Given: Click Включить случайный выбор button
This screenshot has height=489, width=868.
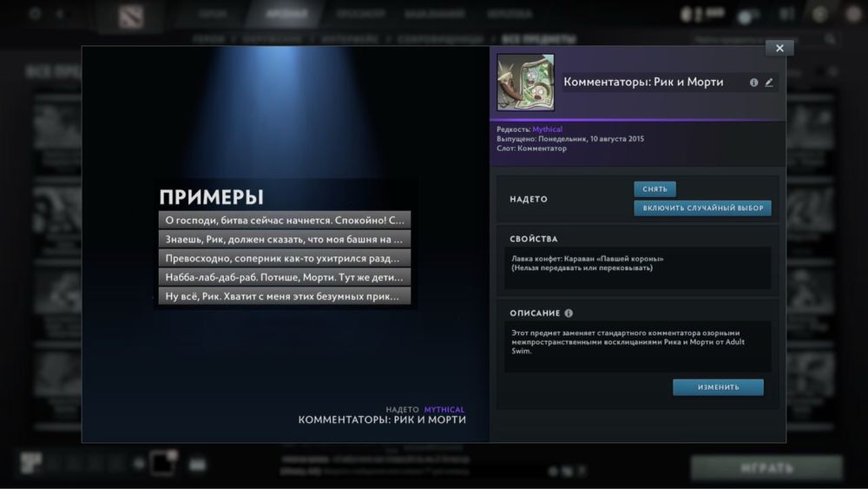Looking at the screenshot, I should coord(702,208).
